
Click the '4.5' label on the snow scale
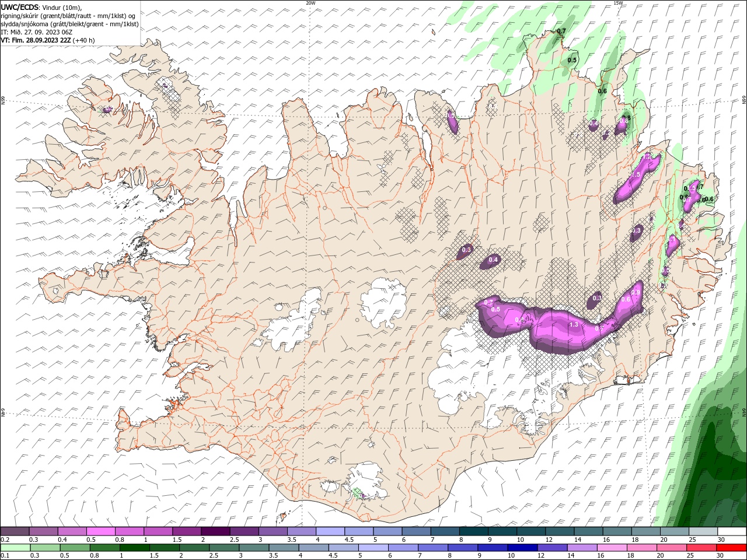[x=349, y=540]
